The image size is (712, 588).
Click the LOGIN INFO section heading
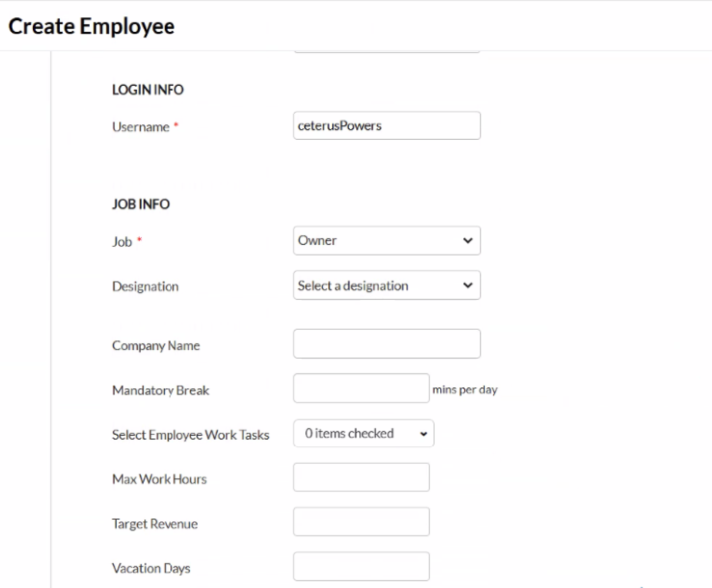coord(148,90)
